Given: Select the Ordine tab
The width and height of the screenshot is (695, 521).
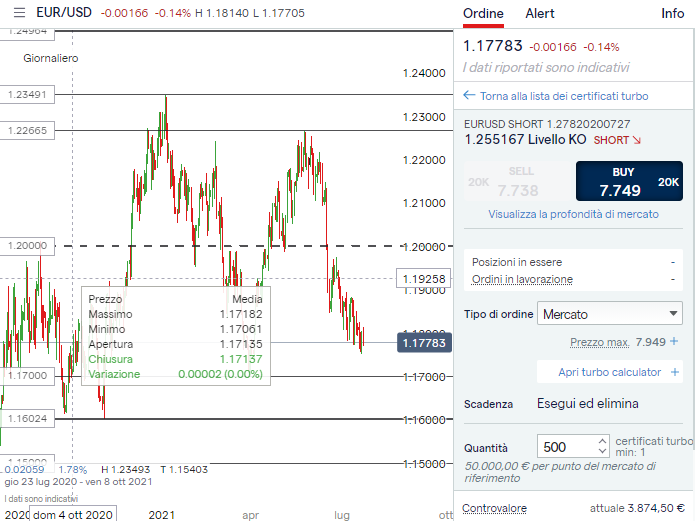Looking at the screenshot, I should 483,14.
